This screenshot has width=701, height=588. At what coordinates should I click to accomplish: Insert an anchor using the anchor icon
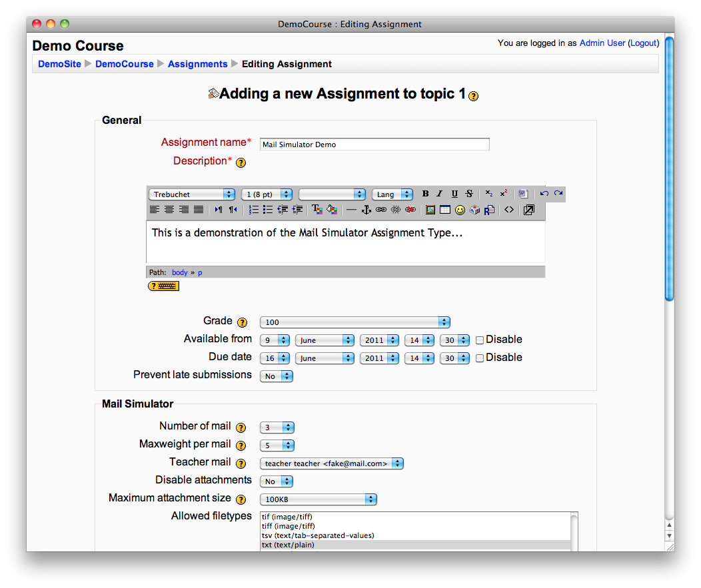click(365, 210)
